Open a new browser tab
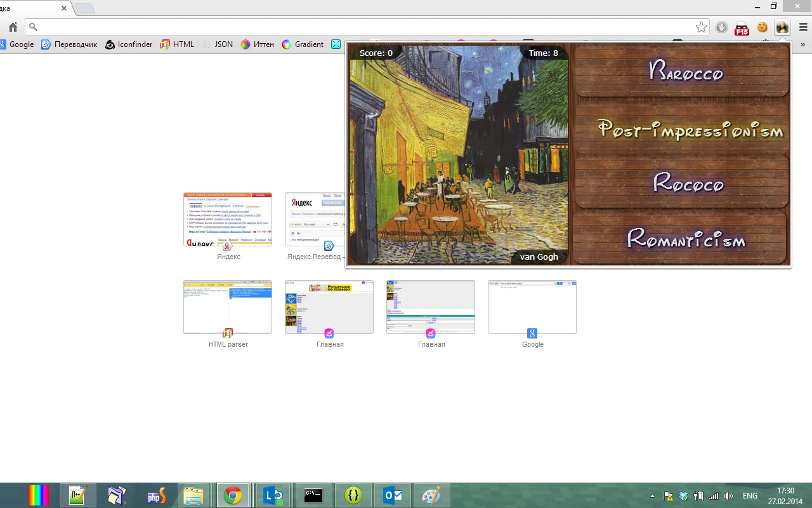The width and height of the screenshot is (812, 508). tap(85, 8)
